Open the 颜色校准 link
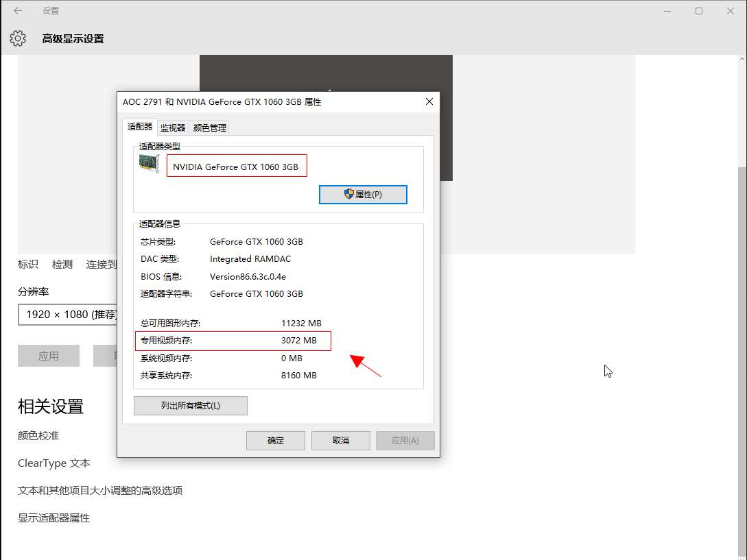 [x=38, y=436]
